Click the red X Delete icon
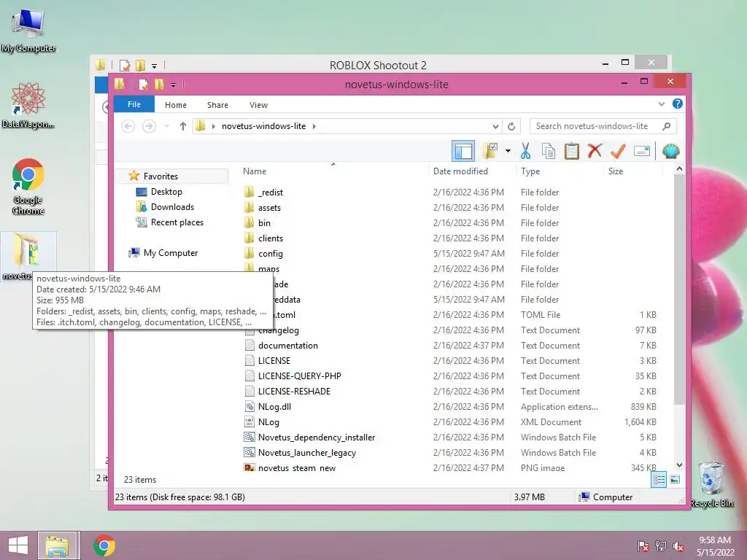 (595, 151)
